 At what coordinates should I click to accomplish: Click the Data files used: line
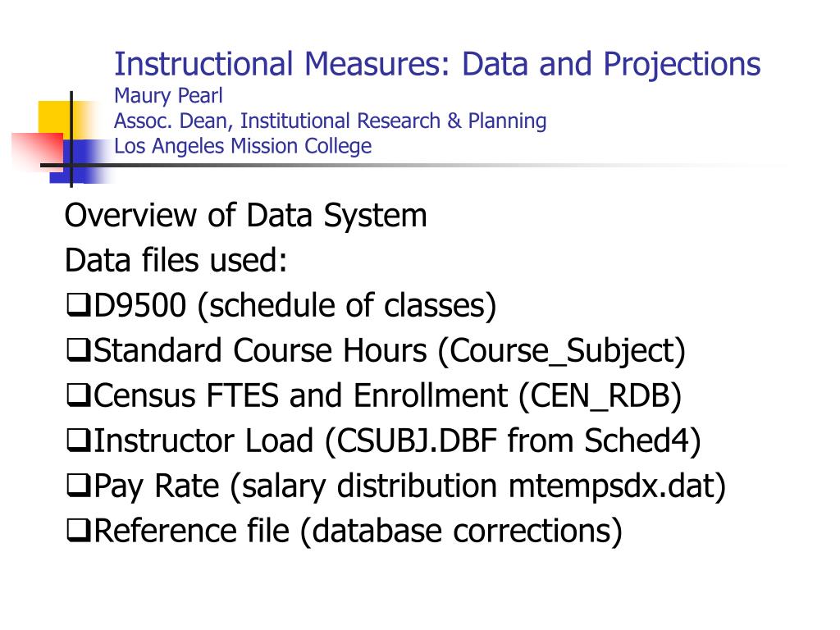tap(176, 260)
